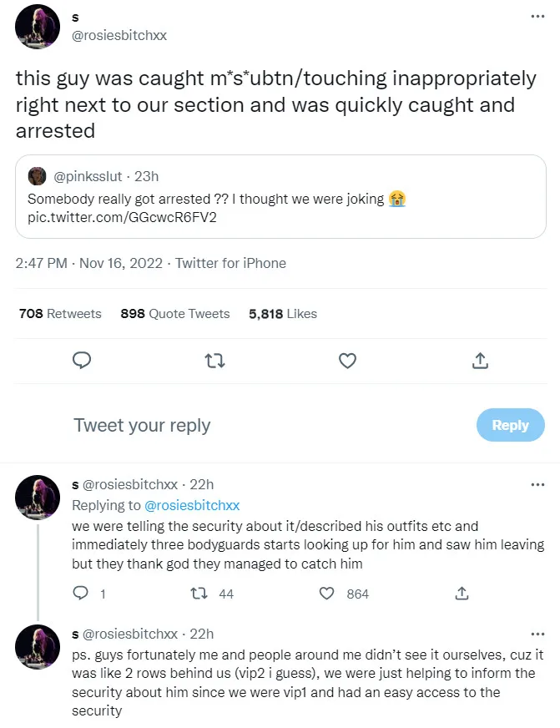Screen dimensions: 560x728
Task: Click the "Tweet your reply" input field
Action: (250, 425)
